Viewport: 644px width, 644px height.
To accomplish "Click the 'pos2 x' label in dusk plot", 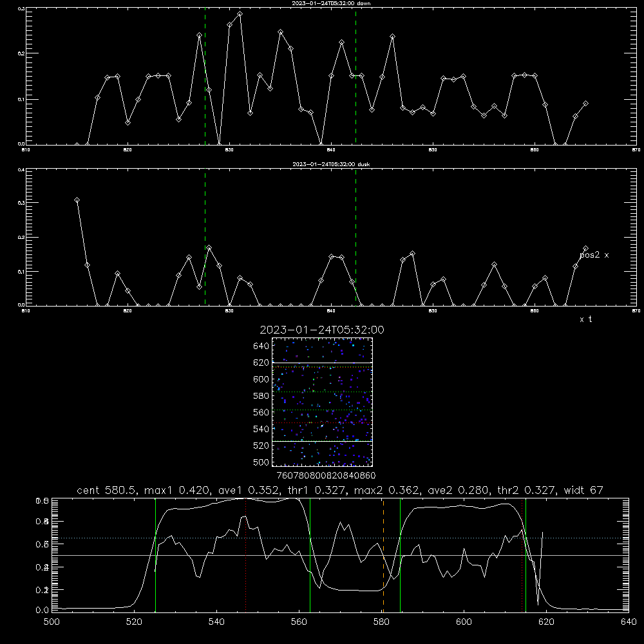I will 594,255.
